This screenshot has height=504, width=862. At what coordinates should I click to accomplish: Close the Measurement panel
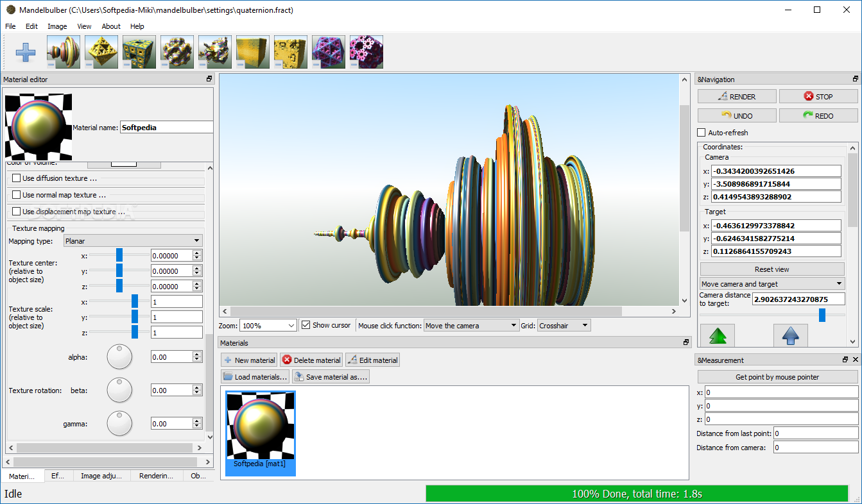[856, 360]
